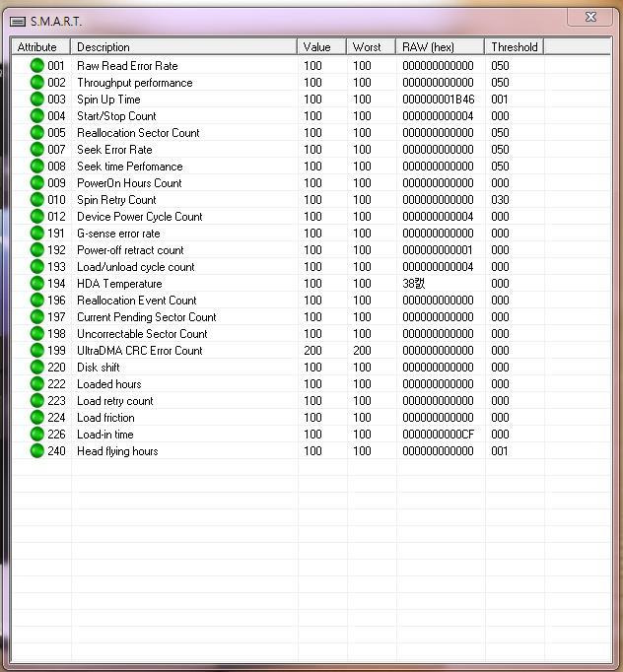Viewport: 623px width, 672px height.
Task: Select the Head flying hours description
Action: tap(117, 451)
